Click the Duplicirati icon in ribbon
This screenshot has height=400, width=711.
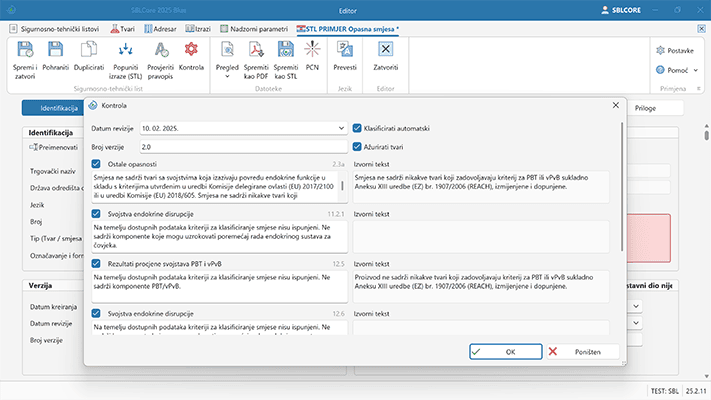click(x=89, y=49)
